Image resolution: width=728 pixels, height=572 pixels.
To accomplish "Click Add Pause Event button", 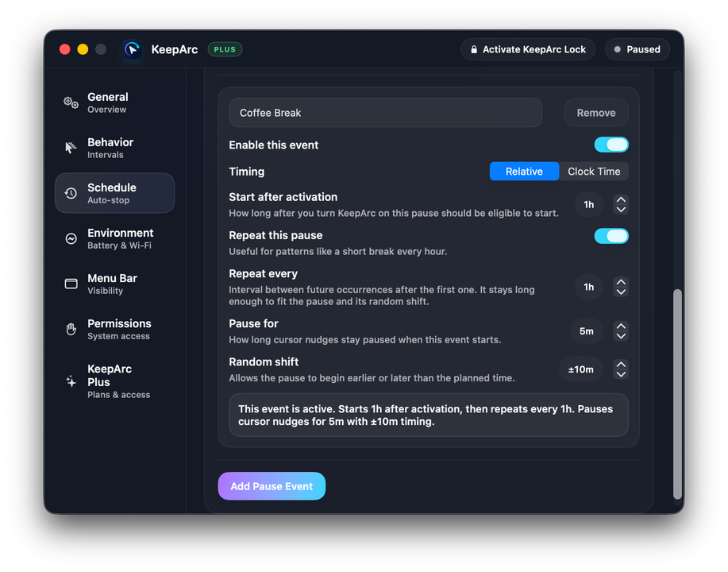I will click(272, 486).
